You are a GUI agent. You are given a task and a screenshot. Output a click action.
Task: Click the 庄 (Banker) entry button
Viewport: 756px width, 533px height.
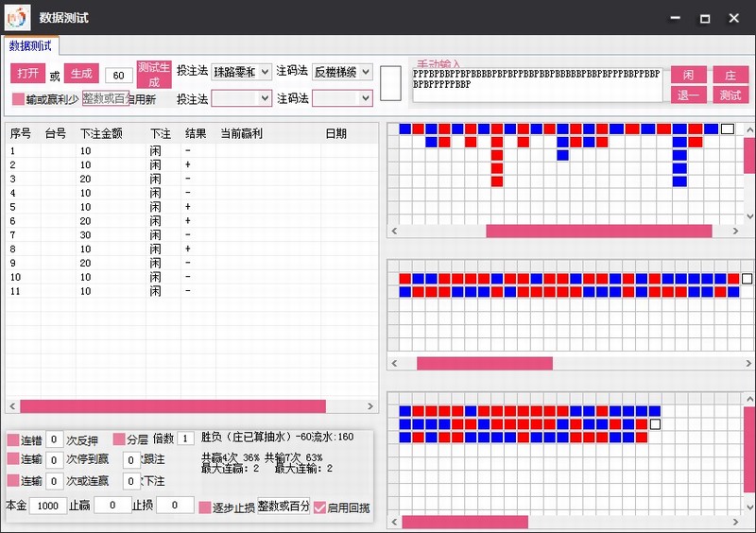pos(730,75)
